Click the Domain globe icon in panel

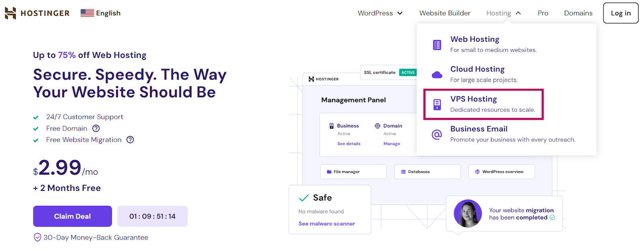[x=377, y=126]
